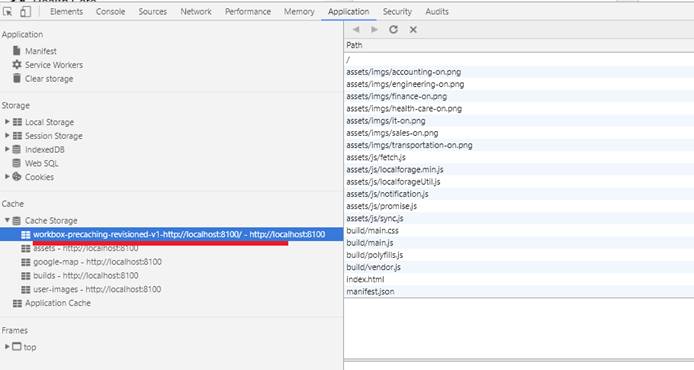Select assets/js/notification.js row
The image size is (694, 370).
[519, 194]
